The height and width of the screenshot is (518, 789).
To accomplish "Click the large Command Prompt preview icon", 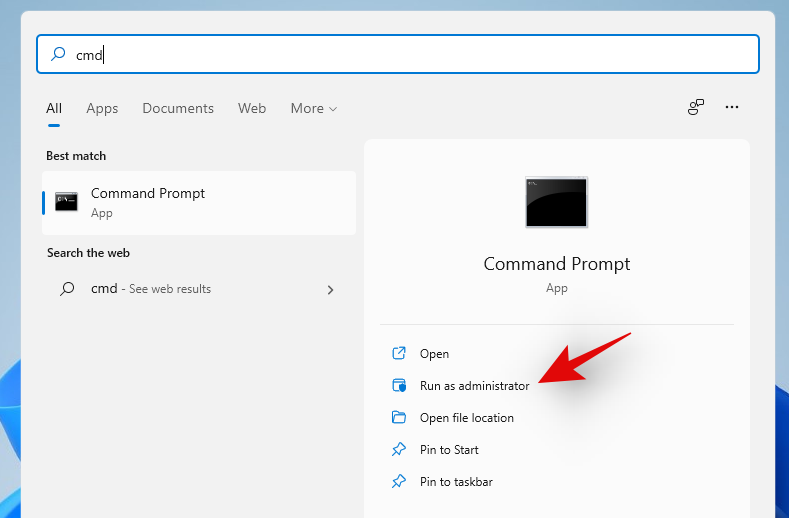I will coord(556,202).
